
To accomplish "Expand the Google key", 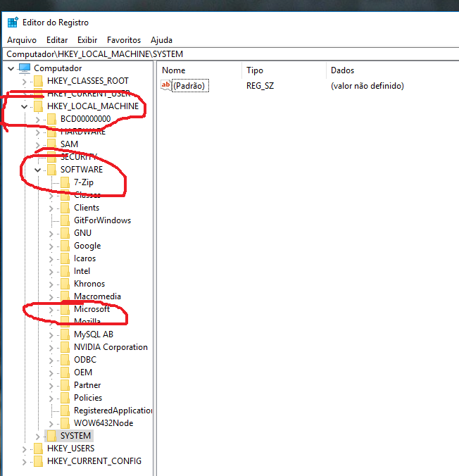I will click(51, 246).
